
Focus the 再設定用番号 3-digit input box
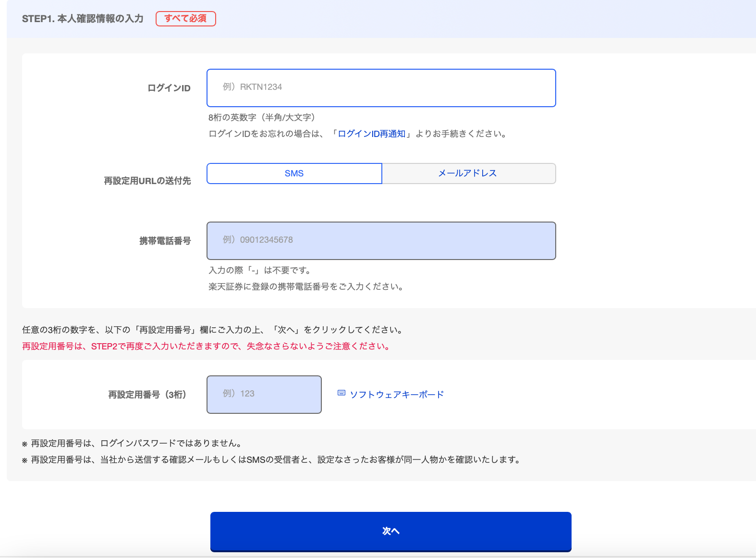[x=264, y=395]
